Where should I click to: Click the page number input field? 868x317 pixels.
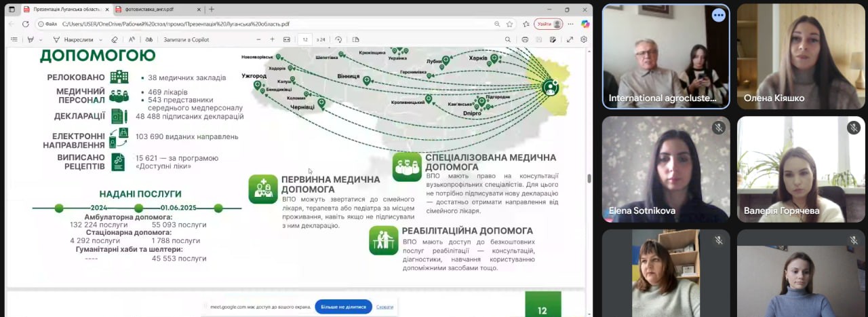coord(305,39)
